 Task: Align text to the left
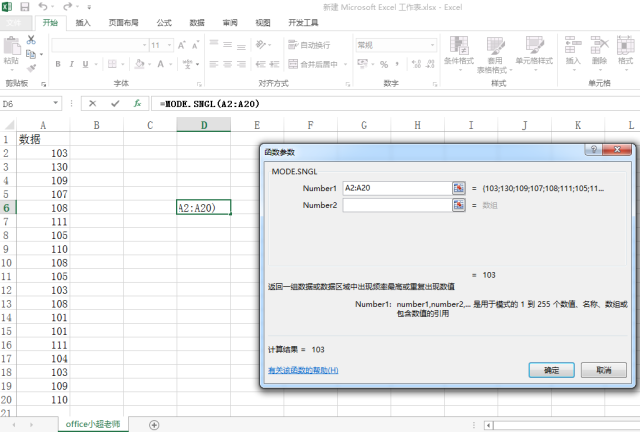click(214, 64)
